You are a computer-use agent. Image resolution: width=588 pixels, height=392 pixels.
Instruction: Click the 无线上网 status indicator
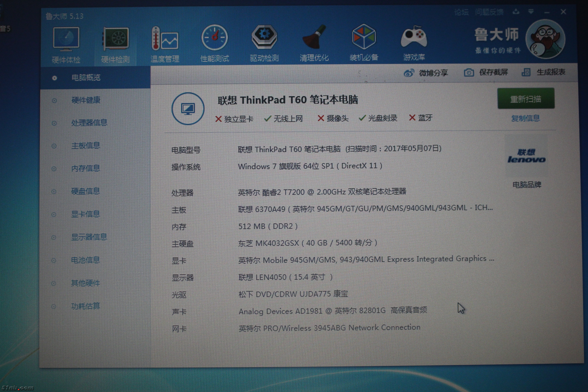[x=283, y=118]
